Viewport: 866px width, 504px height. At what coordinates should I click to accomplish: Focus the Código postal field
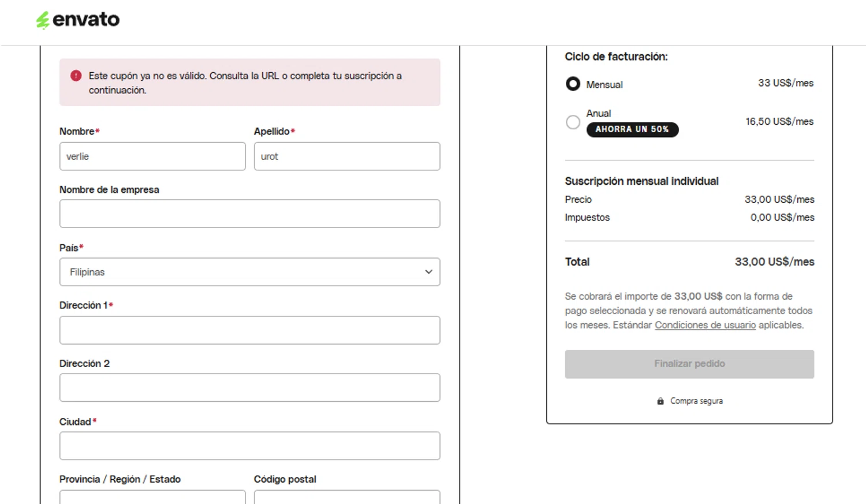point(347,497)
